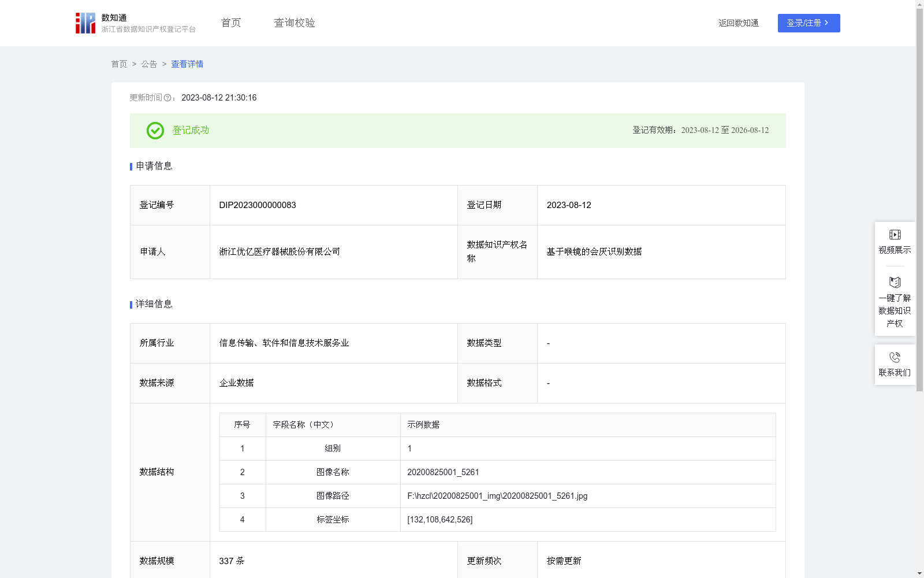The width and height of the screenshot is (924, 578).
Task: Click the 详细信息 section heading
Action: tap(154, 305)
